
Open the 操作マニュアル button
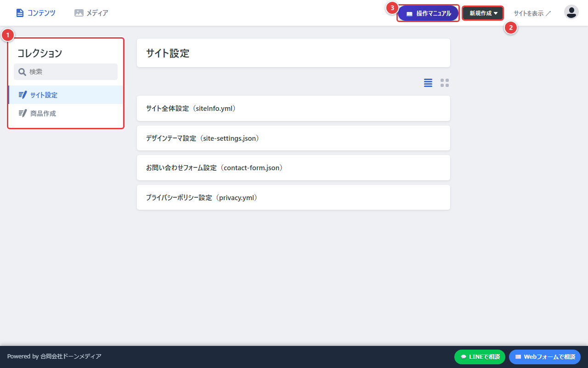[x=428, y=13]
